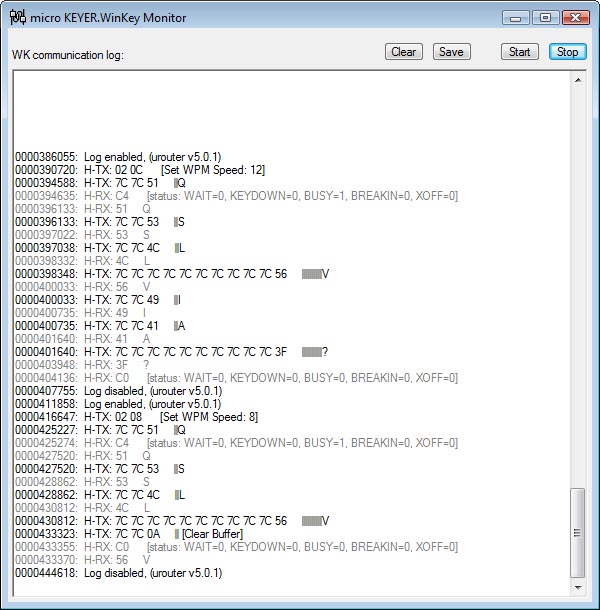Image resolution: width=600 pixels, height=610 pixels.
Task: Click the H-TX line ending in 3F '?'
Action: point(172,352)
